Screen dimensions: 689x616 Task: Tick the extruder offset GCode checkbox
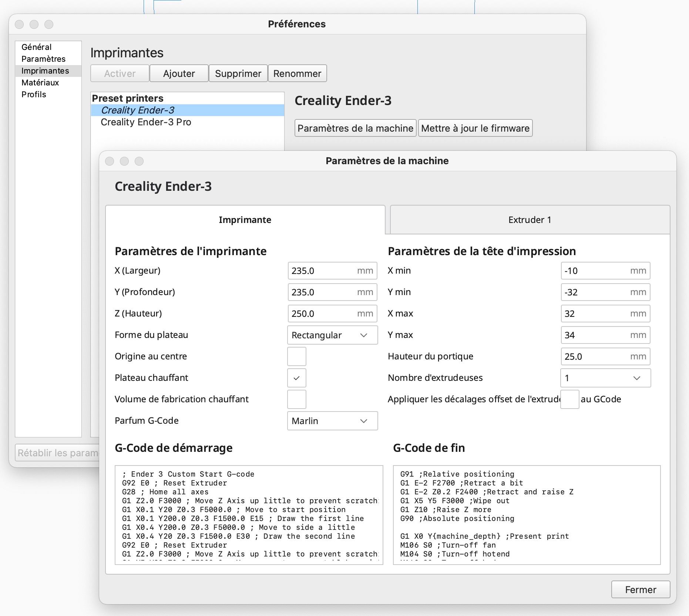(x=569, y=399)
